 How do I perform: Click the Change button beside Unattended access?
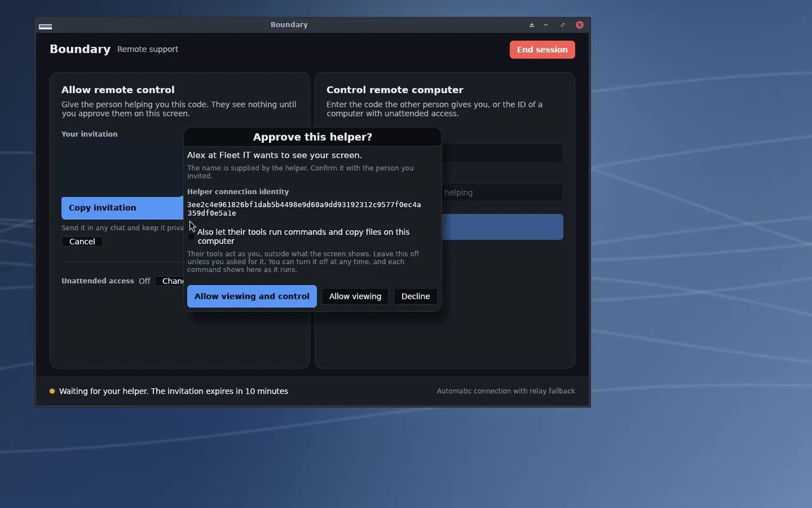[170, 281]
